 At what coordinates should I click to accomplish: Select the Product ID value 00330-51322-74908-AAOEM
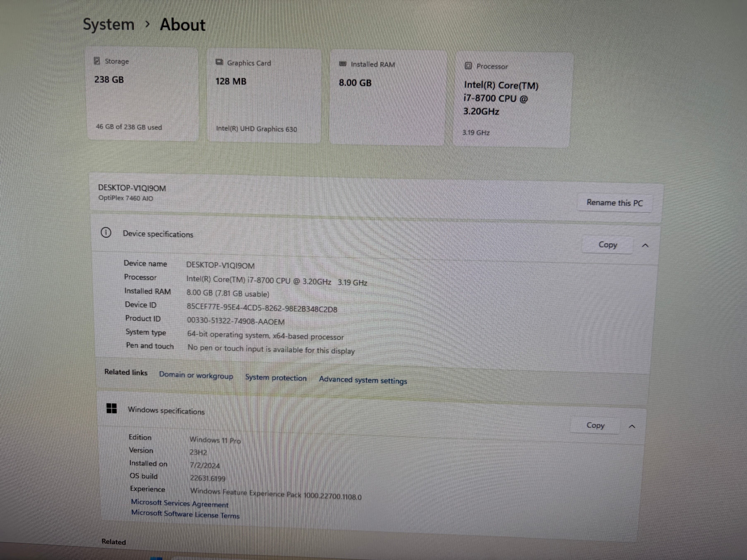(x=236, y=321)
